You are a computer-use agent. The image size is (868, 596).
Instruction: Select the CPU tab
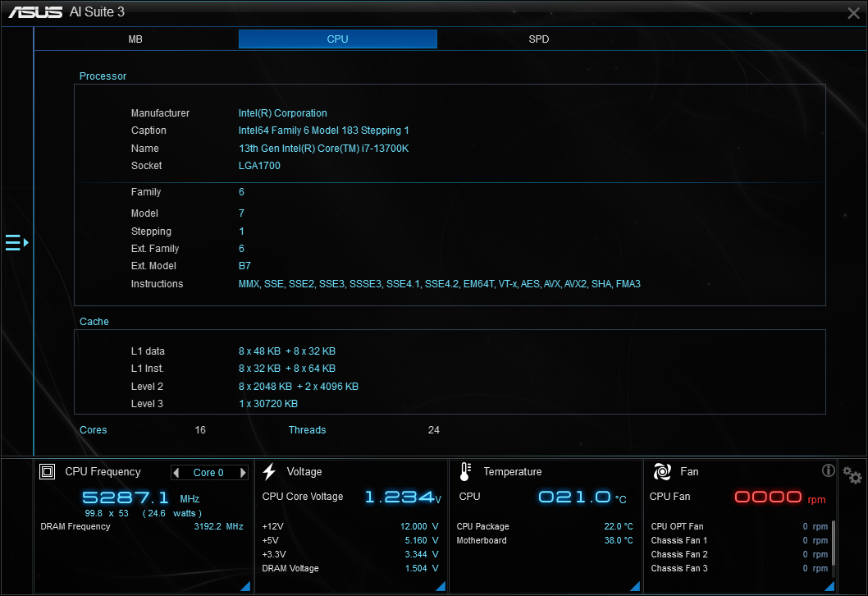(338, 39)
